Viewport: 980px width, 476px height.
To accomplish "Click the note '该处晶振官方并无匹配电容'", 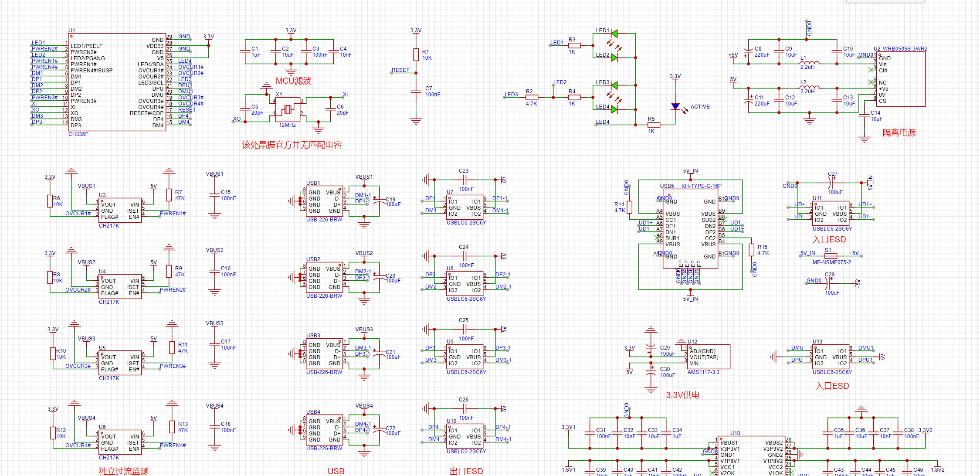I will [x=292, y=145].
